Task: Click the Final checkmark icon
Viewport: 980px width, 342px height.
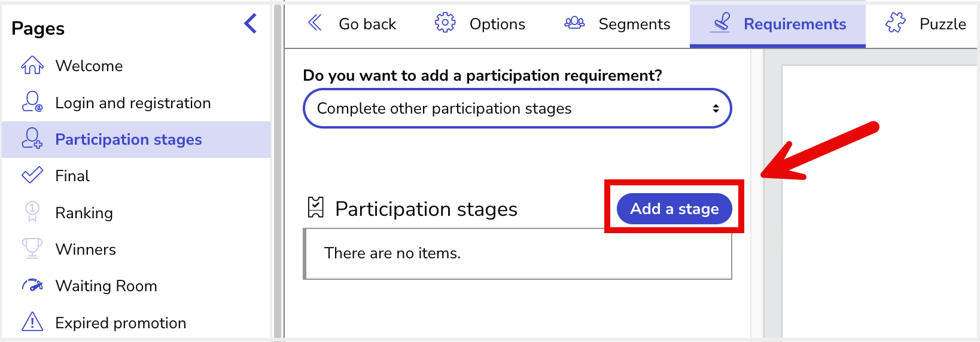Action: tap(32, 175)
